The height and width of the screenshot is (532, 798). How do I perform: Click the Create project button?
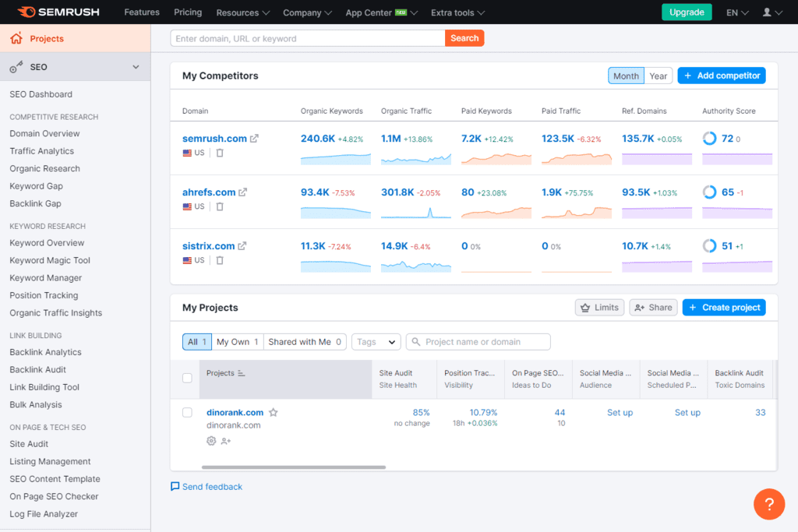724,308
